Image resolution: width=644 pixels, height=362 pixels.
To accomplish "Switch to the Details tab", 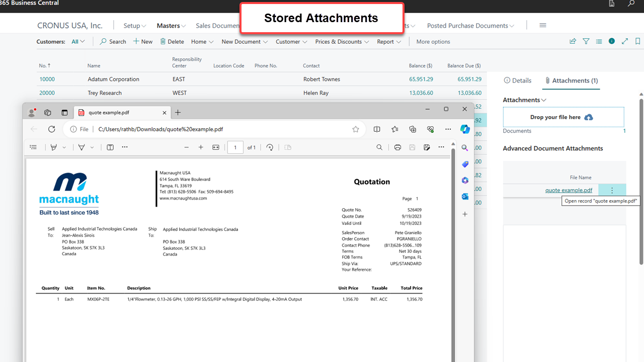I will point(518,80).
